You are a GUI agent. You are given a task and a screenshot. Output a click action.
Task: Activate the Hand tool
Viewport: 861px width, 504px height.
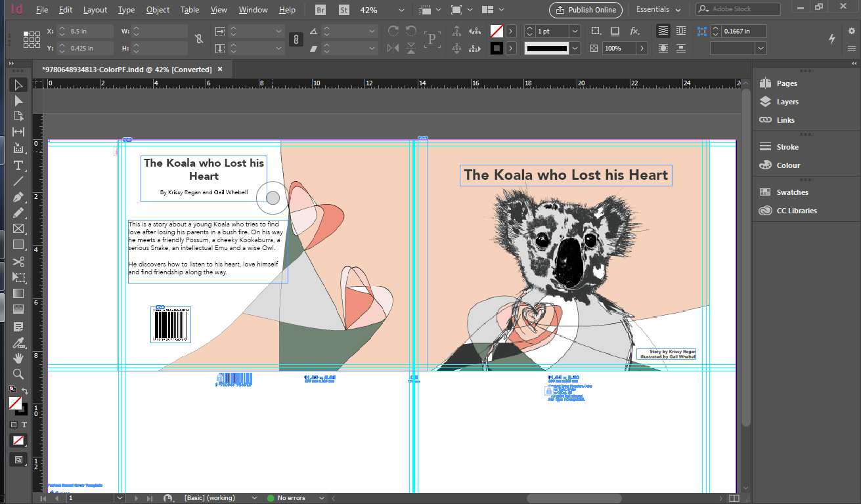pos(18,358)
